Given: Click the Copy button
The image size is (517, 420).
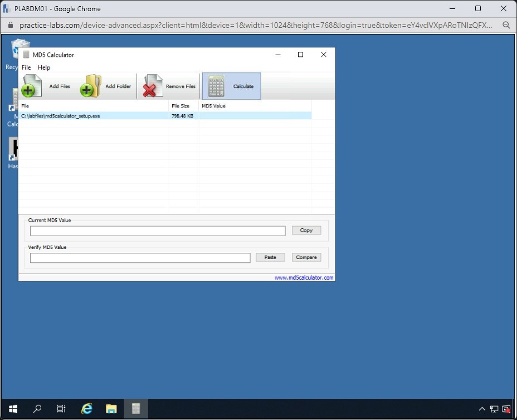Looking at the screenshot, I should [306, 230].
